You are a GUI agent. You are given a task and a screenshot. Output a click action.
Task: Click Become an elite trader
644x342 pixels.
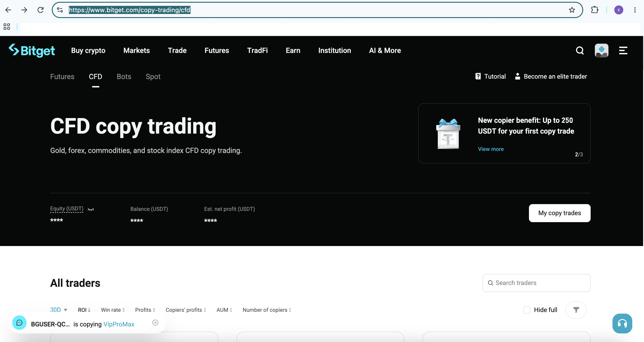[555, 76]
